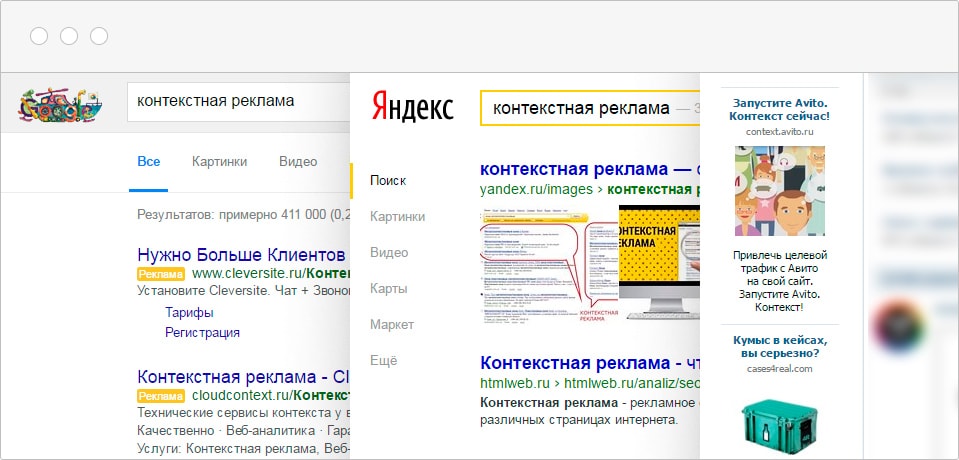Open the Запустите Avito. Контекст сейчас! ad
This screenshot has width=959, height=460.
click(x=780, y=109)
